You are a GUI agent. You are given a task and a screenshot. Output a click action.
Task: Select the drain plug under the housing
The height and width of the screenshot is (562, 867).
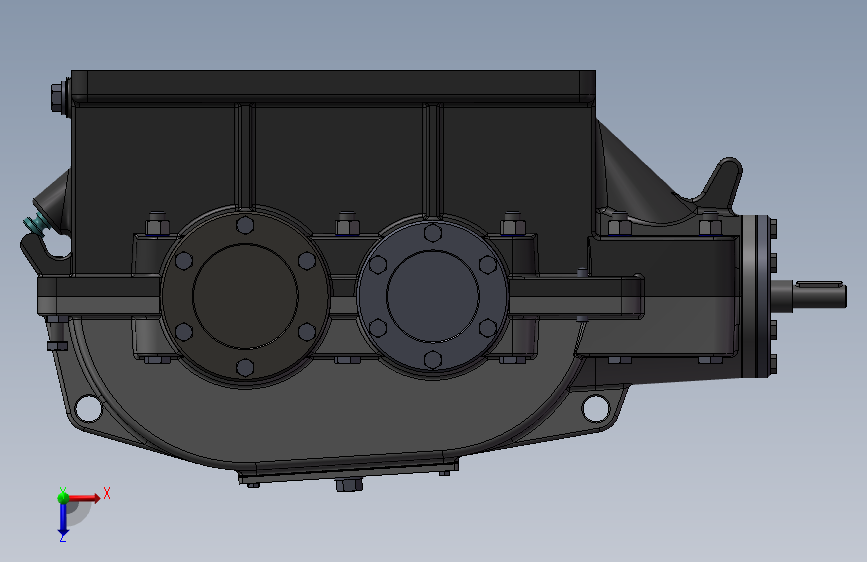349,485
